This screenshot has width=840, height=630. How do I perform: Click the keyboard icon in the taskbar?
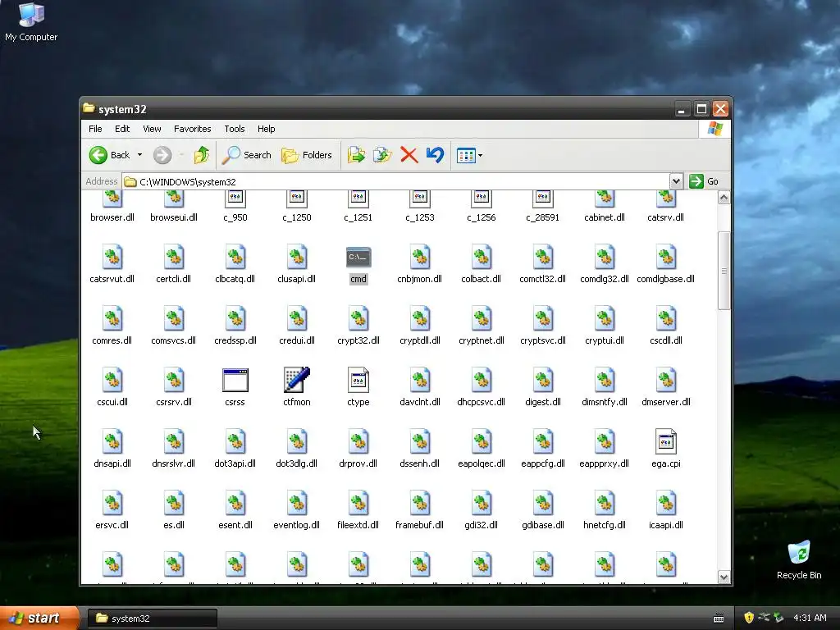point(719,619)
